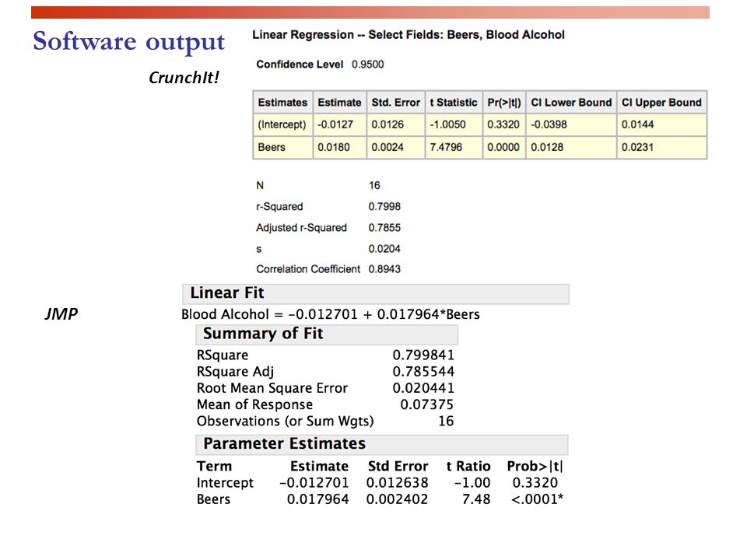Click the Mean of Response value 0.07375
Image resolution: width=747 pixels, height=560 pixels.
point(427,404)
